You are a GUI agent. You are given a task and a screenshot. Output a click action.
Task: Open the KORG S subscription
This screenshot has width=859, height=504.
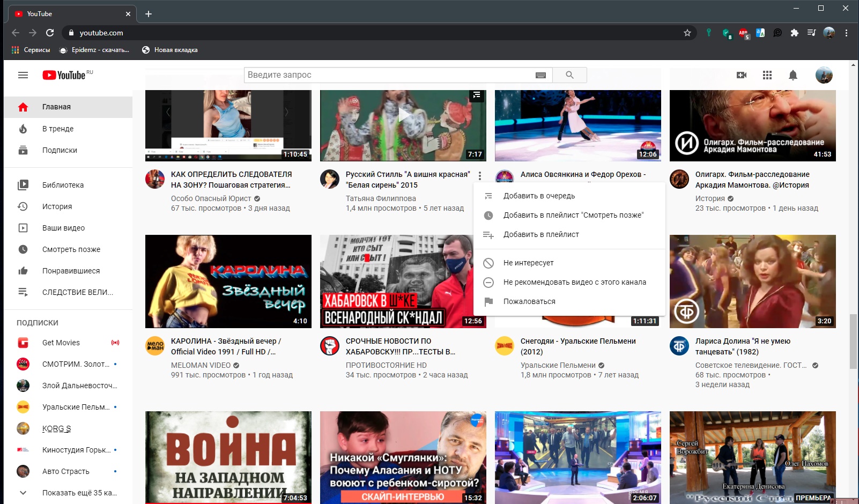coord(68,428)
